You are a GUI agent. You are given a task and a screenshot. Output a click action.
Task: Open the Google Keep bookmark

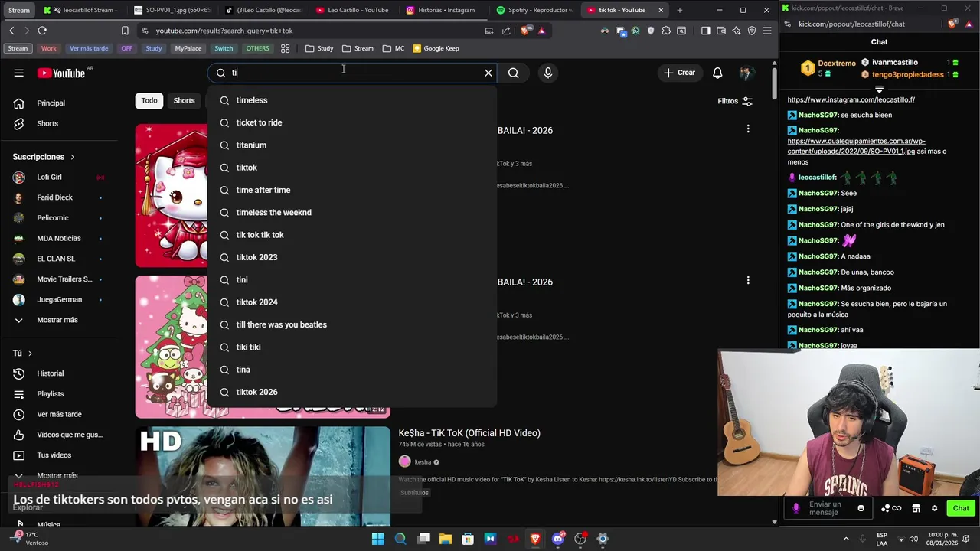[x=436, y=48]
